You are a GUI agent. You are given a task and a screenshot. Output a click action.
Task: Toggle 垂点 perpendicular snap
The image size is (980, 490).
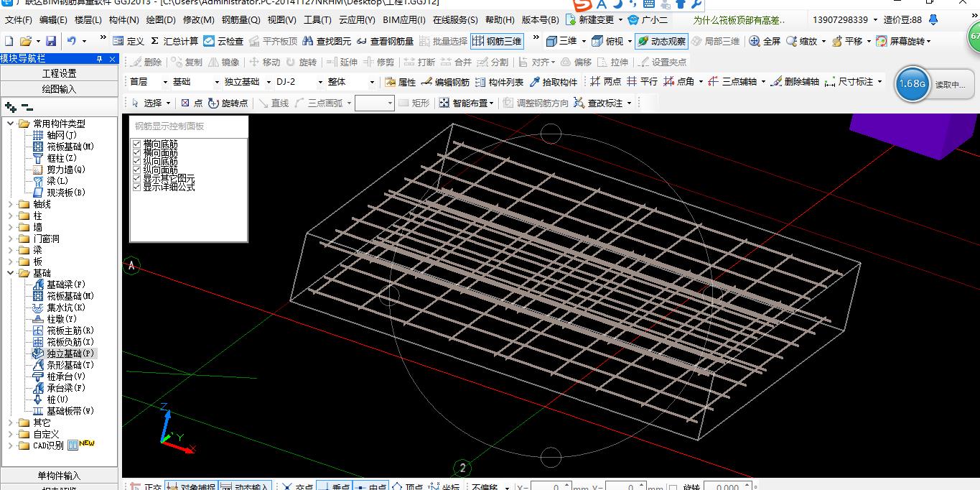tap(333, 486)
